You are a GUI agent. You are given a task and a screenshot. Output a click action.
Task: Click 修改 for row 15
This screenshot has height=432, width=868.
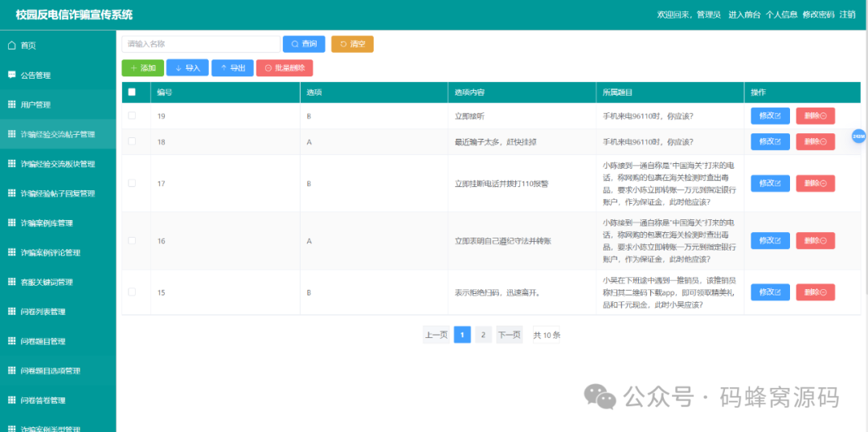pyautogui.click(x=770, y=292)
